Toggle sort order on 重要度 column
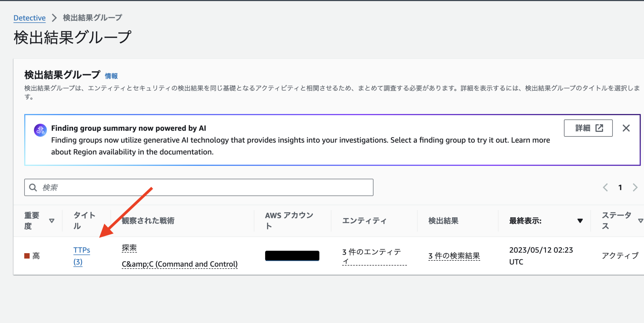 (52, 221)
